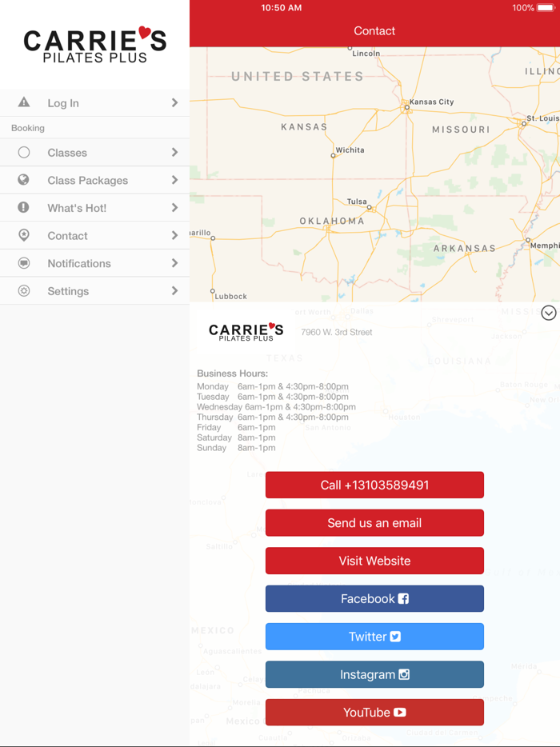Click Wichita marker on the map

(333, 155)
